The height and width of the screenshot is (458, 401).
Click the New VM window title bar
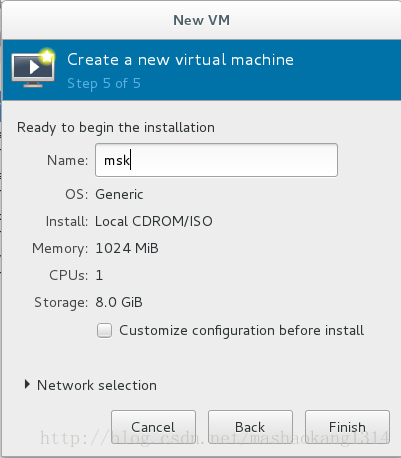coord(201,20)
